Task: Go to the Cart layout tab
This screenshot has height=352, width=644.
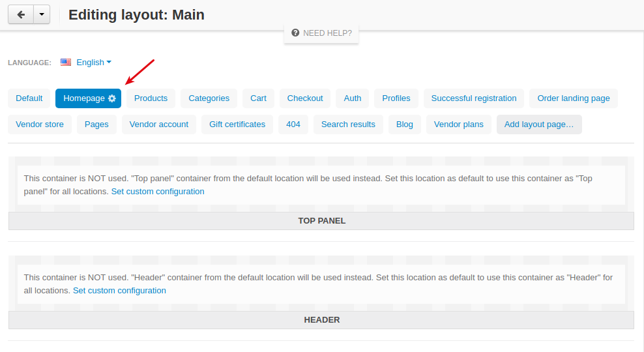Action: (x=258, y=98)
